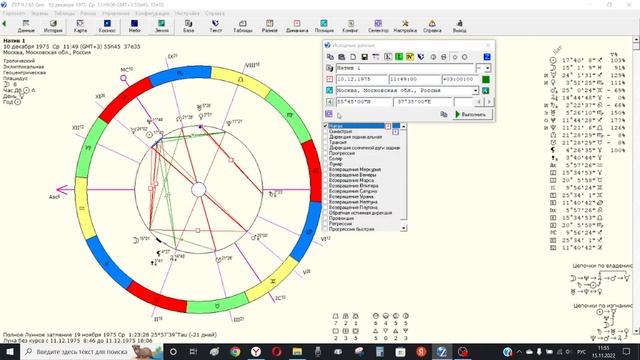640x360 pixels.
Task: Click the Конверт toolbar icon
Action: (x=351, y=27)
